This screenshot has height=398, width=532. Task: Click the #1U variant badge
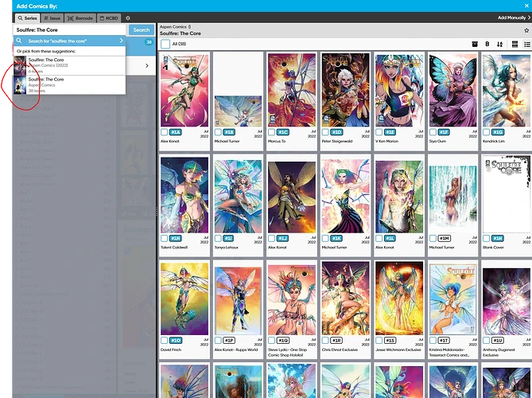498,340
